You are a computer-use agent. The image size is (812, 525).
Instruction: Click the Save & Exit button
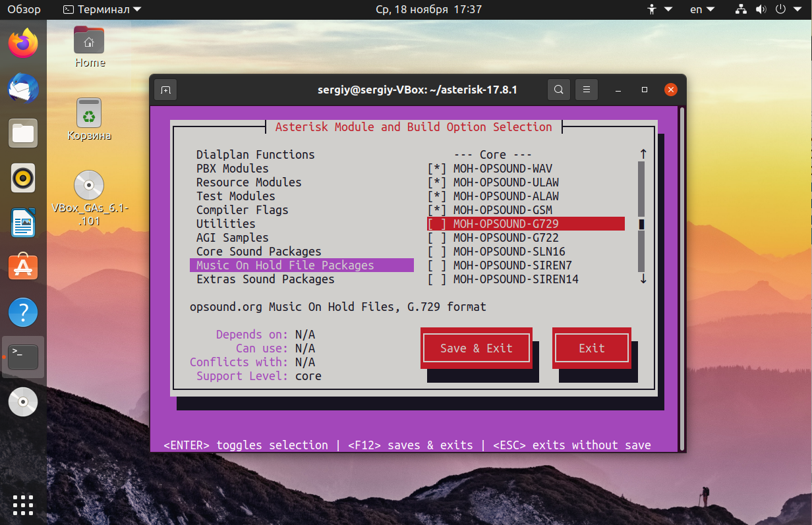point(477,348)
